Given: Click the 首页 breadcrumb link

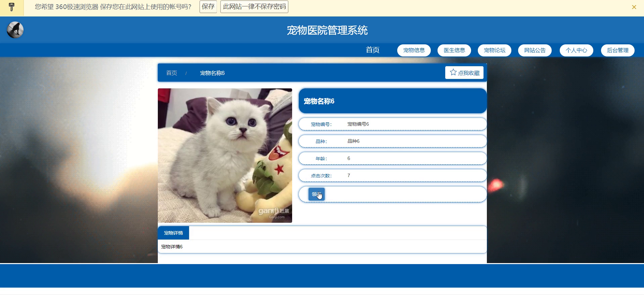Looking at the screenshot, I should [x=172, y=73].
